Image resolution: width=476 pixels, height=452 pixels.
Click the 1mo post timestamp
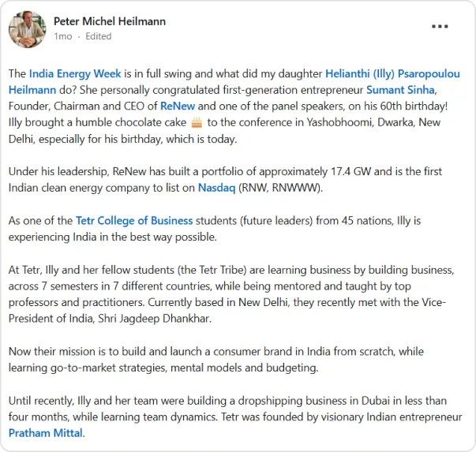(62, 36)
